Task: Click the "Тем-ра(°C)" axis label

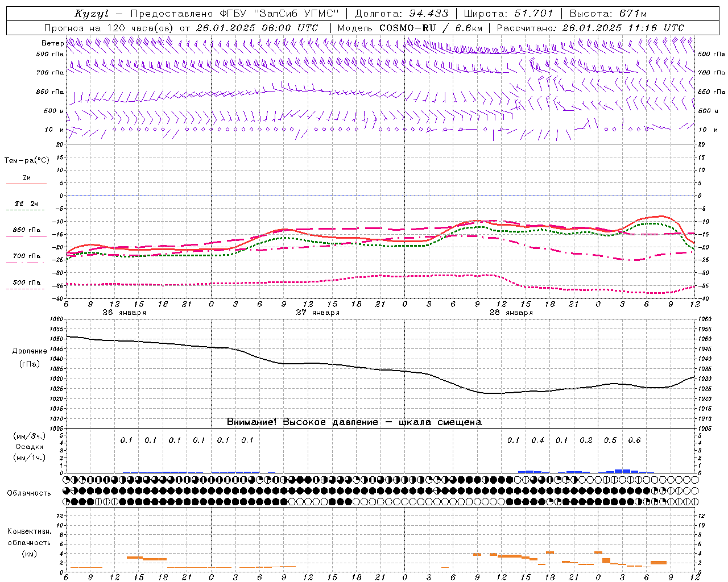Action: click(27, 161)
